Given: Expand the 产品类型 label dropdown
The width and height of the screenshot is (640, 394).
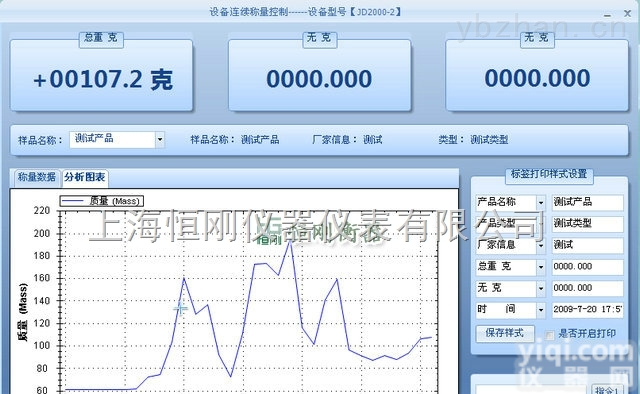Looking at the screenshot, I should (540, 224).
